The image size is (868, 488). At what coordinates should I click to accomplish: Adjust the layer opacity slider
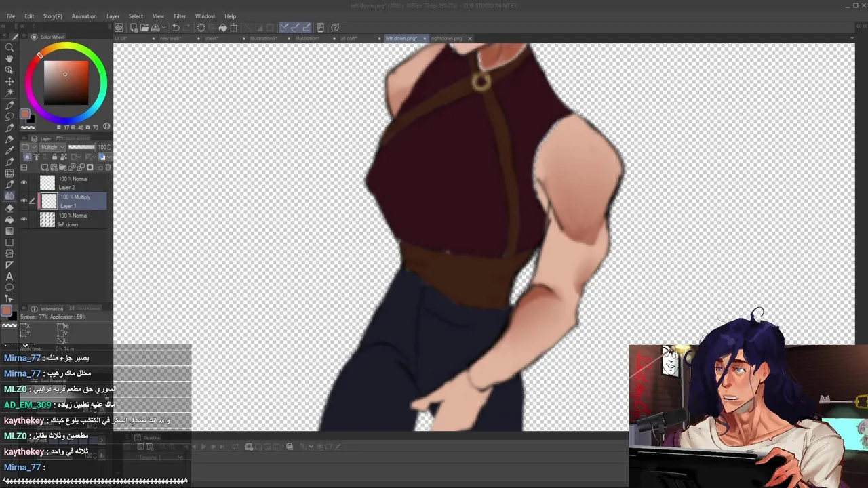pyautogui.click(x=82, y=147)
